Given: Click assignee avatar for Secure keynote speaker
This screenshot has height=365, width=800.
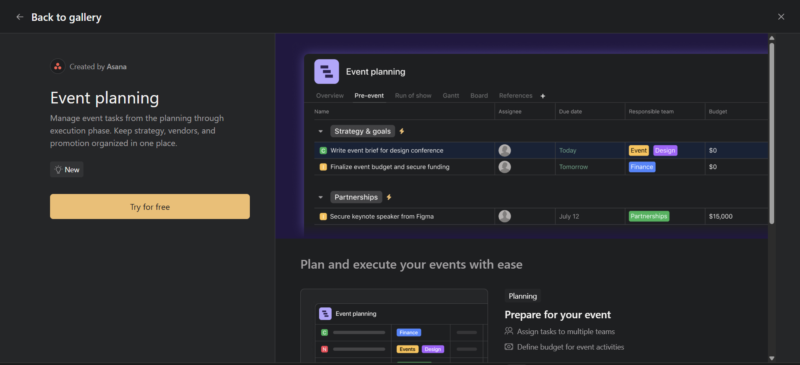Looking at the screenshot, I should coord(505,216).
